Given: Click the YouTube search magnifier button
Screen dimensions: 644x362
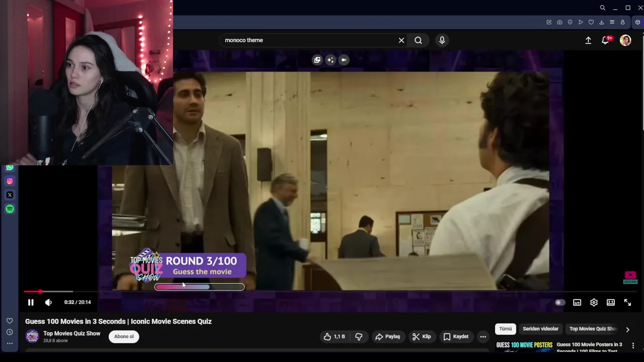Looking at the screenshot, I should [x=418, y=40].
